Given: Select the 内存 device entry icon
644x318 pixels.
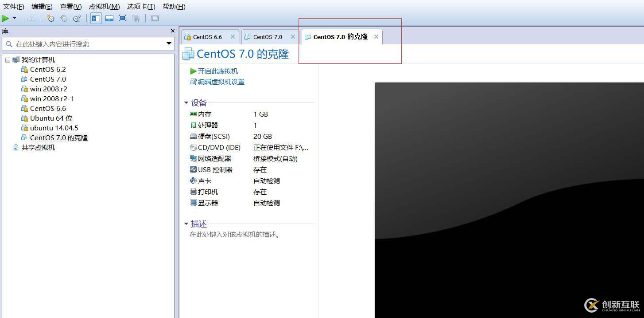Looking at the screenshot, I should tap(194, 114).
